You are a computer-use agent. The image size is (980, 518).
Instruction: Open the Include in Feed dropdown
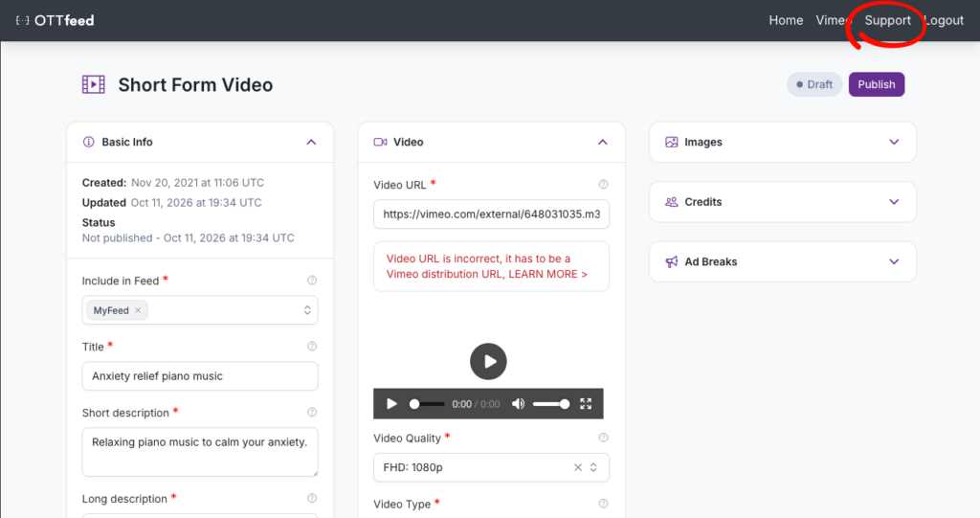click(307, 310)
